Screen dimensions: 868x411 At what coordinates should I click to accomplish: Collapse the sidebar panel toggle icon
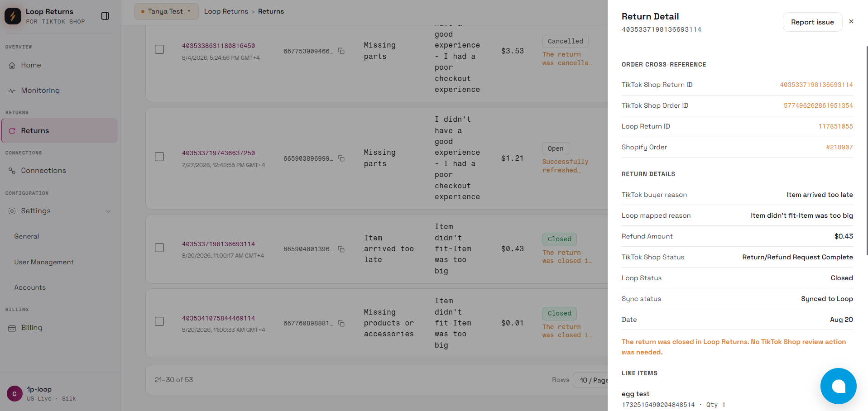(x=105, y=16)
